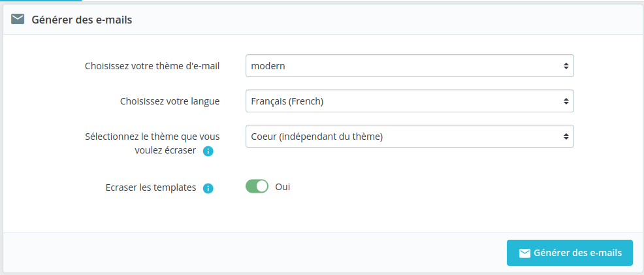Screen dimensions: 644x275
Task: Click the up-down arrows of the language select
Action: (566, 101)
